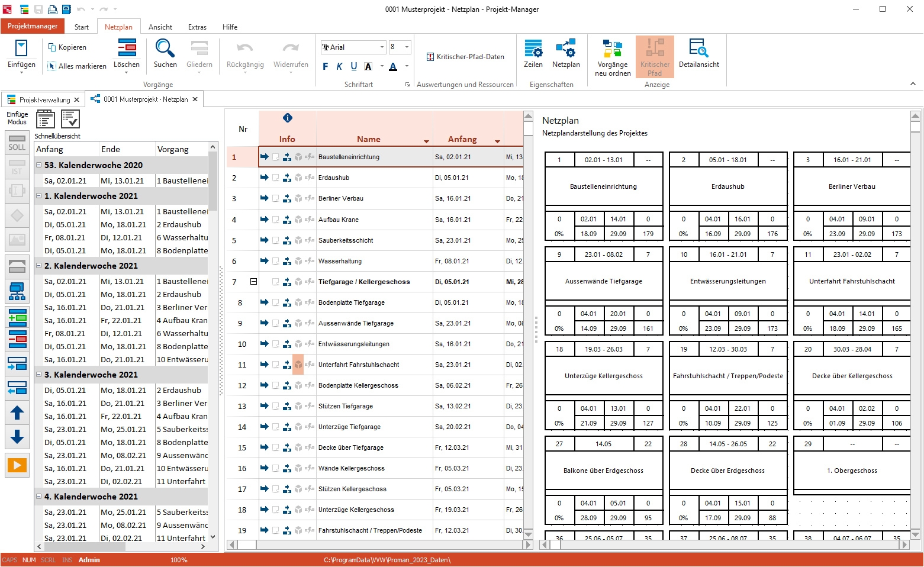The width and height of the screenshot is (924, 567).
Task: Open the Detailansicht view
Action: tap(698, 54)
